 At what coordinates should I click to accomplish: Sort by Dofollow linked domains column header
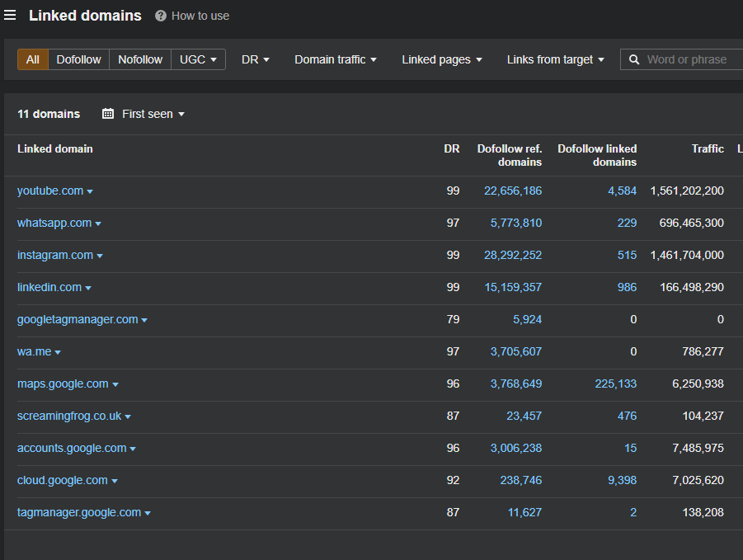[597, 155]
